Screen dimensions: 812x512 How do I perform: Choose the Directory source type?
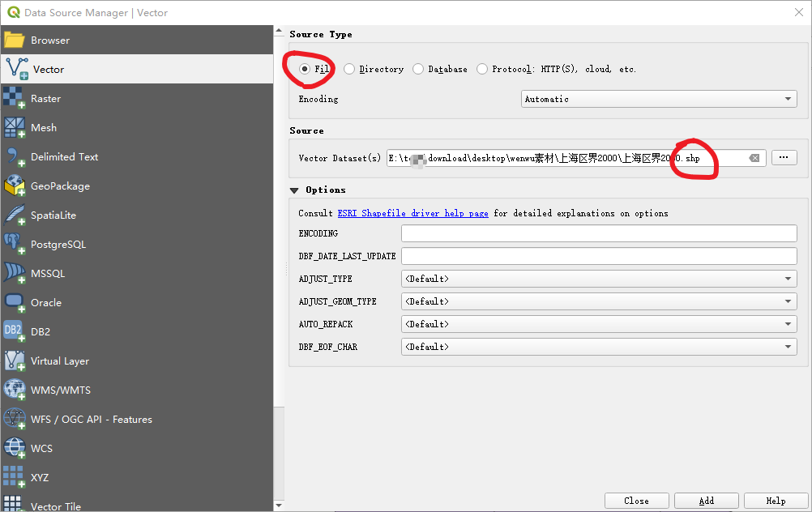pyautogui.click(x=349, y=69)
